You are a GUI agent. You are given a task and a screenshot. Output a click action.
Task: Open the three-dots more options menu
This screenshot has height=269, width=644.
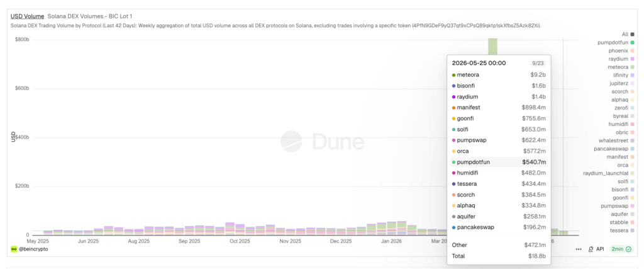579,249
